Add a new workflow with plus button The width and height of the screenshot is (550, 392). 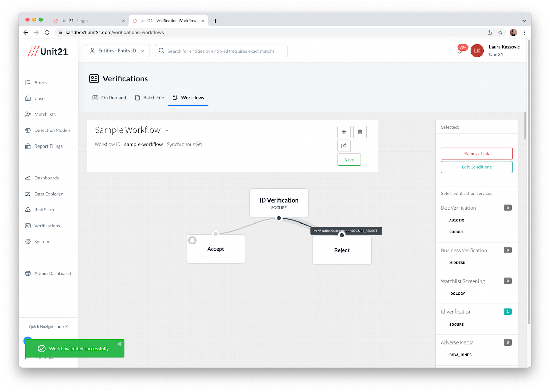coord(344,132)
